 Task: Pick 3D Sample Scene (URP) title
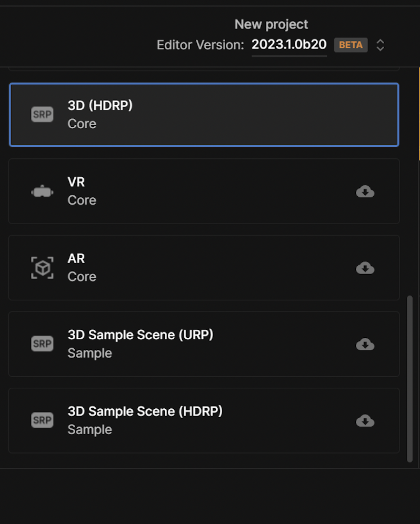click(141, 335)
